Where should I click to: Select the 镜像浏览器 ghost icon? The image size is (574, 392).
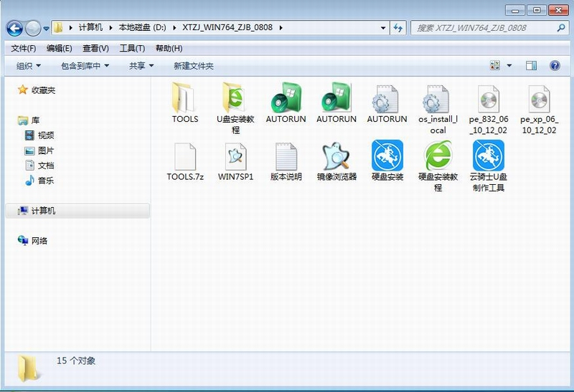pyautogui.click(x=337, y=156)
